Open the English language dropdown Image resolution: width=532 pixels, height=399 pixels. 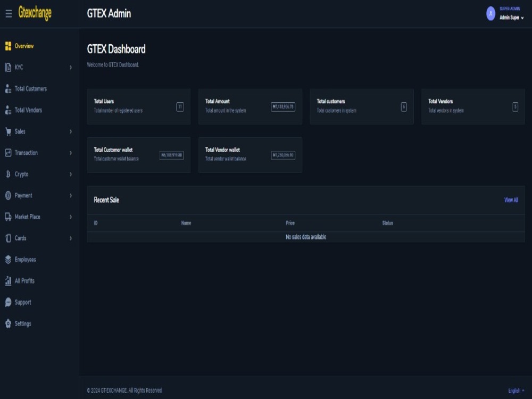pos(516,390)
